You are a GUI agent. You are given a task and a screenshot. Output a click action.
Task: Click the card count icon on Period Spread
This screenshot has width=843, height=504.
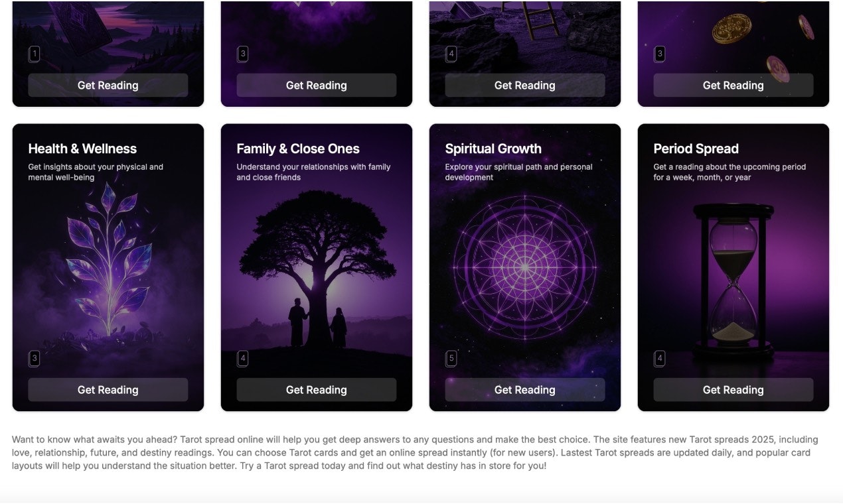(x=660, y=359)
